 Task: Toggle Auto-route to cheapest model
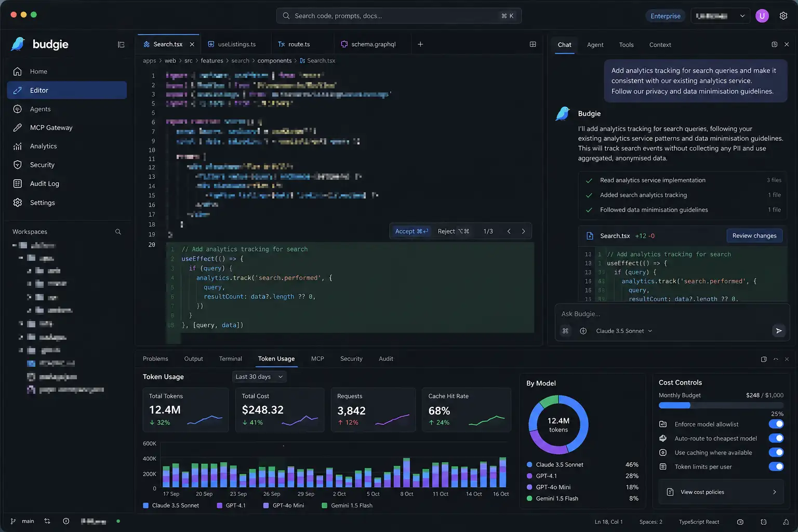pos(776,438)
